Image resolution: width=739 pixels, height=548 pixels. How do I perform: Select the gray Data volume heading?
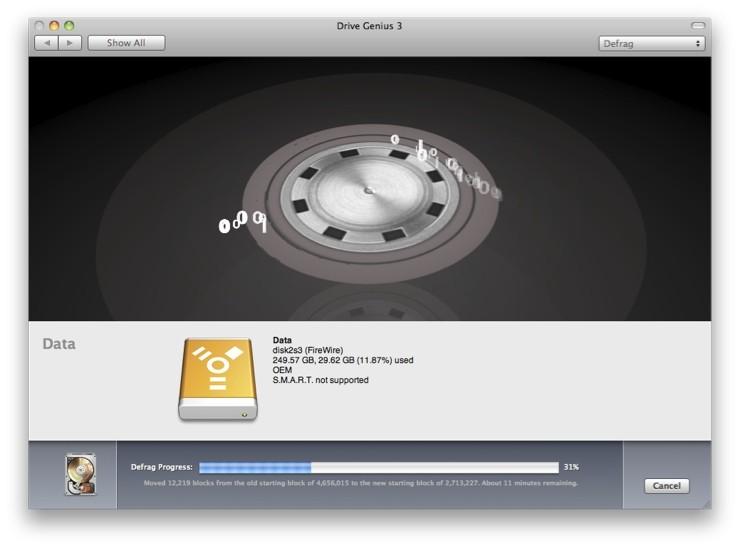pyautogui.click(x=59, y=345)
